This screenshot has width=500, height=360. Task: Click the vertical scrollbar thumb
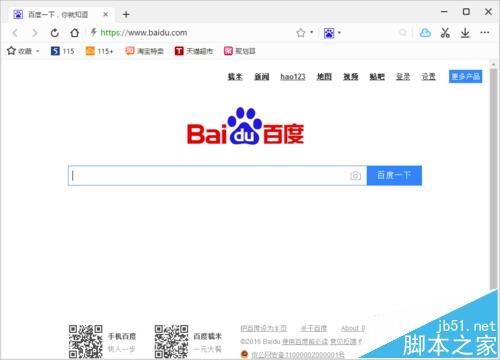coord(494,178)
